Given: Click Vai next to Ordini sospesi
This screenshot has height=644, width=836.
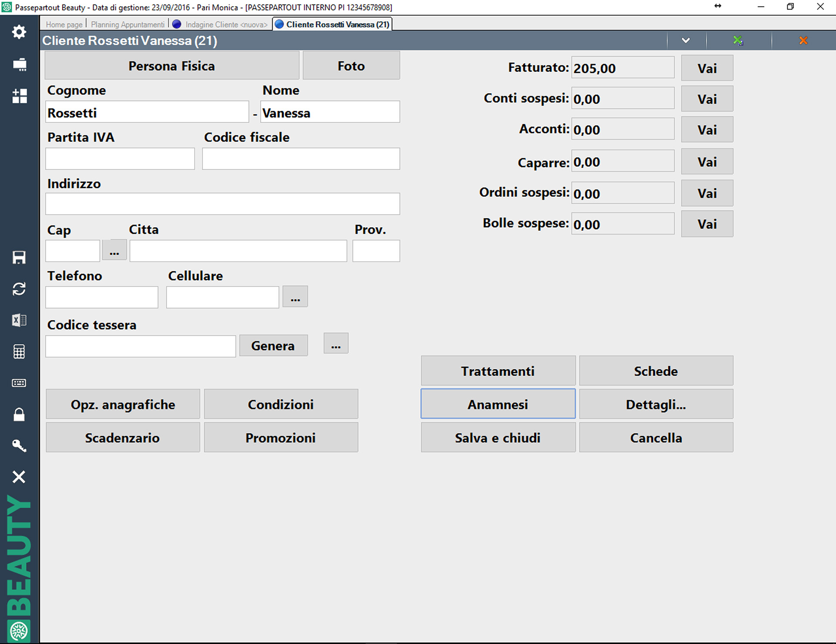Looking at the screenshot, I should pos(707,193).
